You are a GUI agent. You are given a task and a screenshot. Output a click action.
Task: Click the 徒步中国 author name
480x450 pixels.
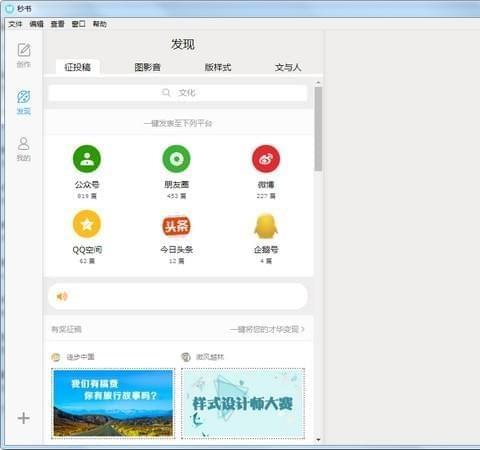tap(81, 357)
